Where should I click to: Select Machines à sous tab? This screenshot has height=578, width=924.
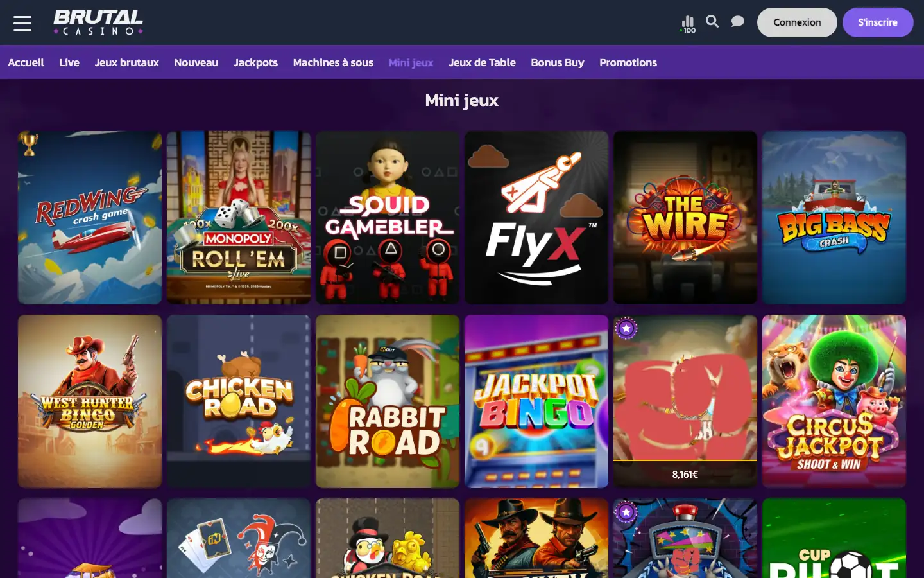(x=333, y=62)
